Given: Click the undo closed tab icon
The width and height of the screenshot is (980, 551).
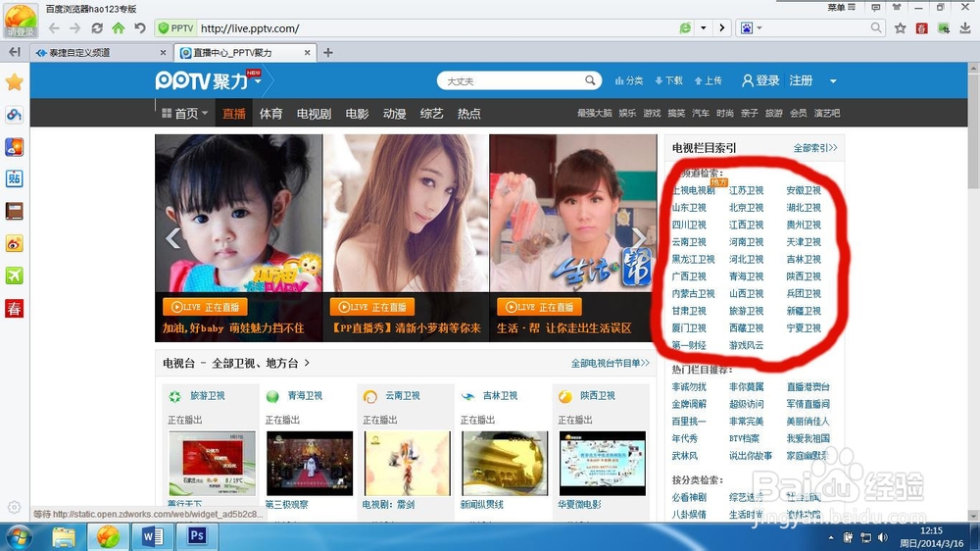Looking at the screenshot, I should pos(140,28).
